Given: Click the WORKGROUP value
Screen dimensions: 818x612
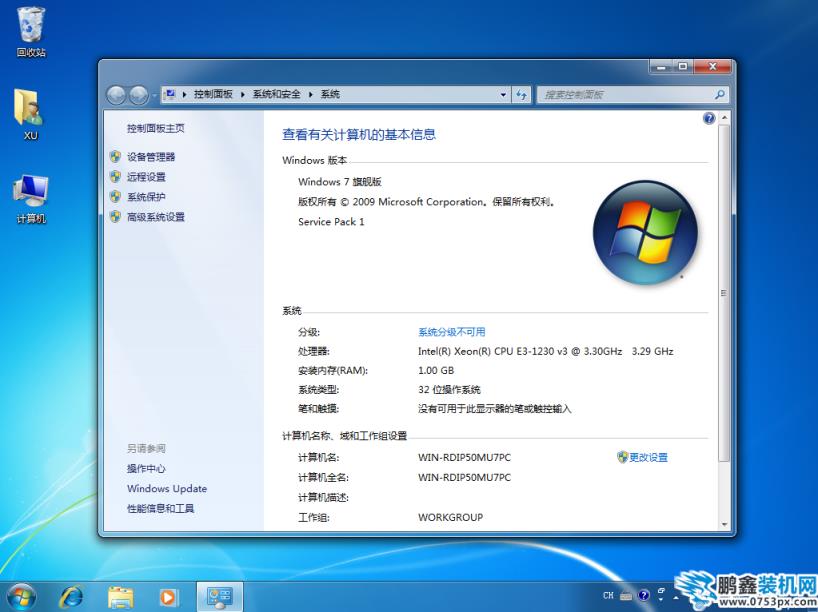Looking at the screenshot, I should pos(450,517).
